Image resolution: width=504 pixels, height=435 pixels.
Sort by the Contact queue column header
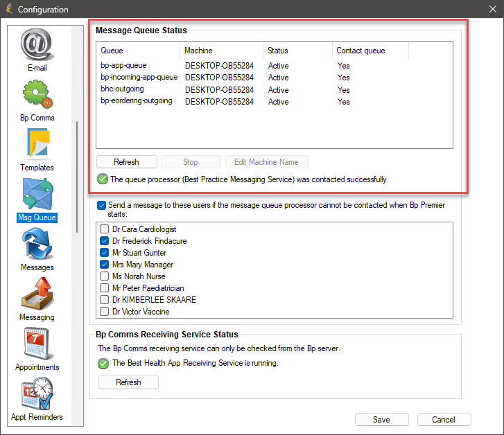click(371, 51)
